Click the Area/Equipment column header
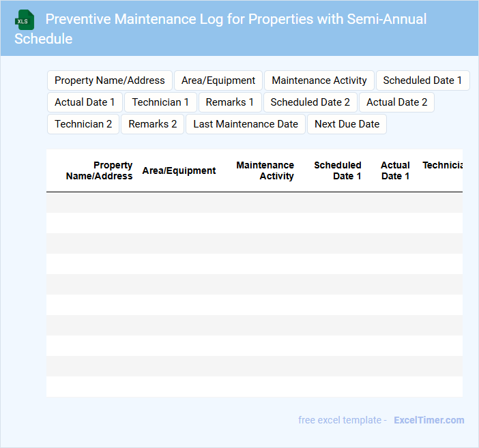Screen dimensions: 479x448 click(179, 170)
